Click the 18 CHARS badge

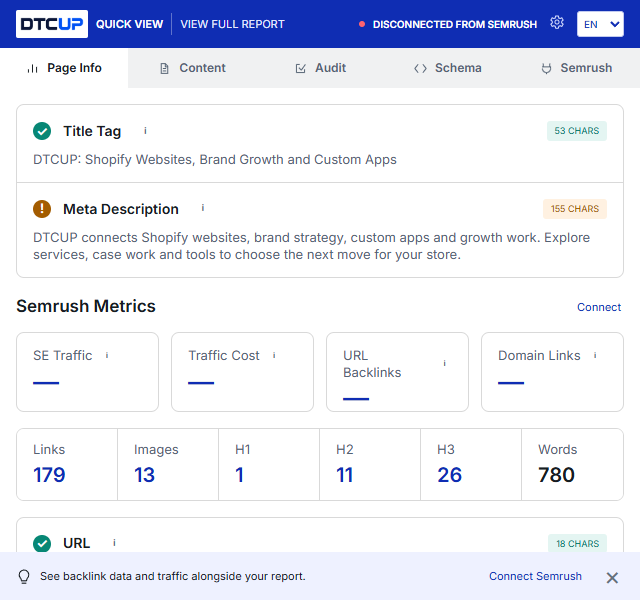[578, 543]
